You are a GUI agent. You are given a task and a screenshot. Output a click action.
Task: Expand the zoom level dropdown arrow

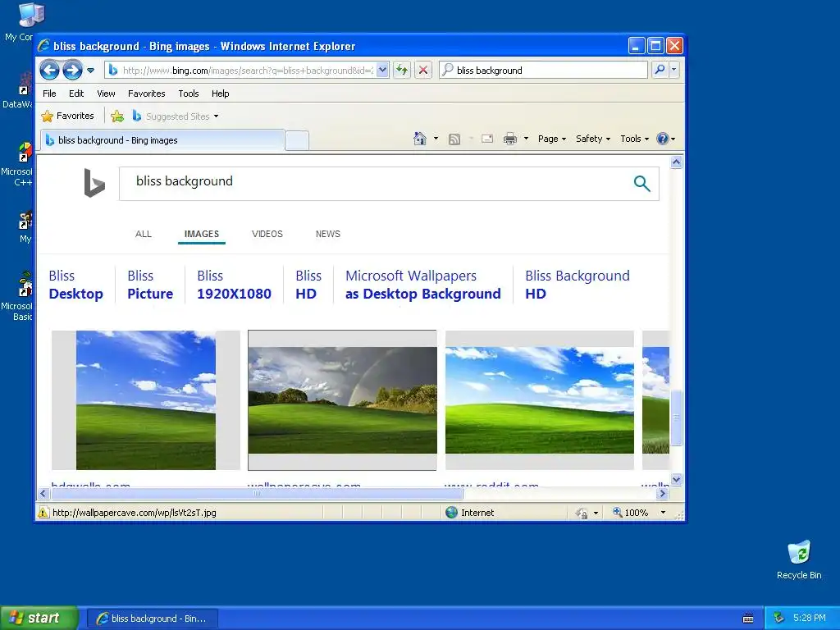click(x=663, y=513)
